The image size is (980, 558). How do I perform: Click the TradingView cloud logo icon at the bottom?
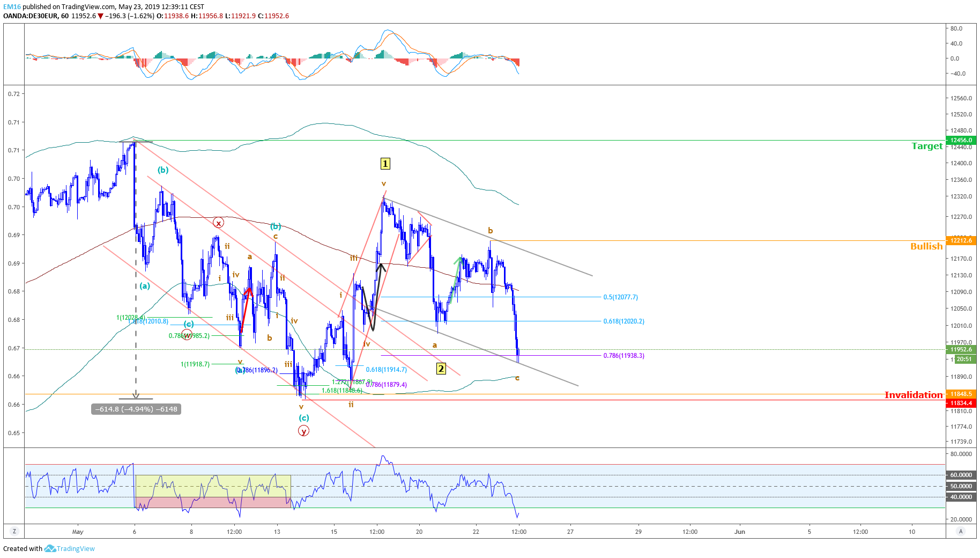50,548
